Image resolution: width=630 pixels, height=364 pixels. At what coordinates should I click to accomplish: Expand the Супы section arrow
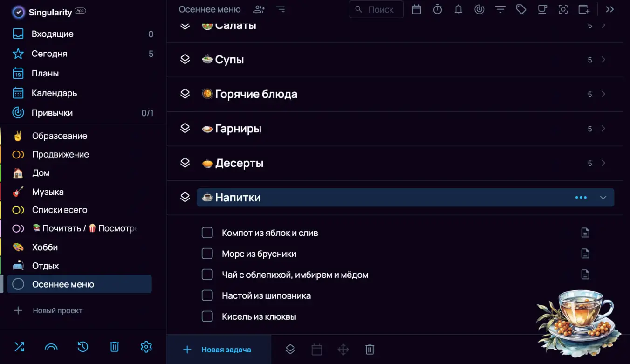click(x=603, y=60)
